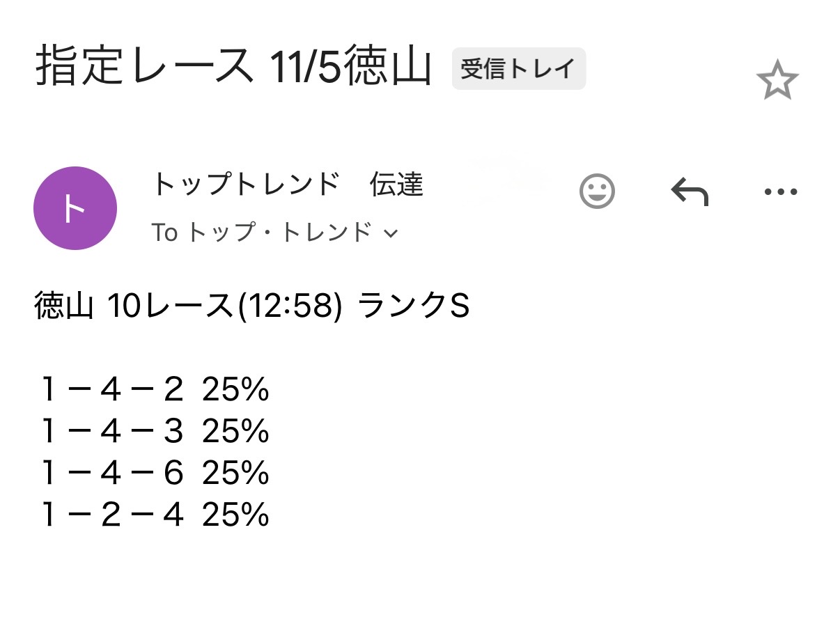Tap the 25% value beside 1－4－2
840x633 pixels.
pyautogui.click(x=235, y=391)
